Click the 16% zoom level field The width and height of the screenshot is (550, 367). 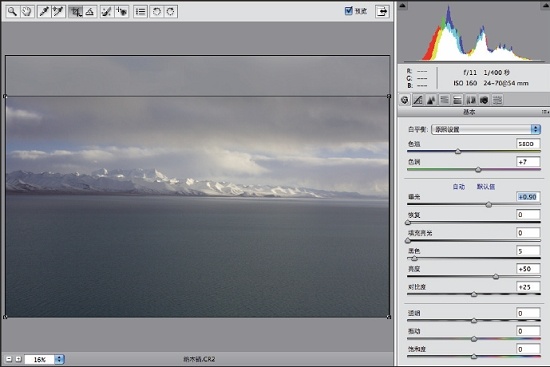click(40, 359)
